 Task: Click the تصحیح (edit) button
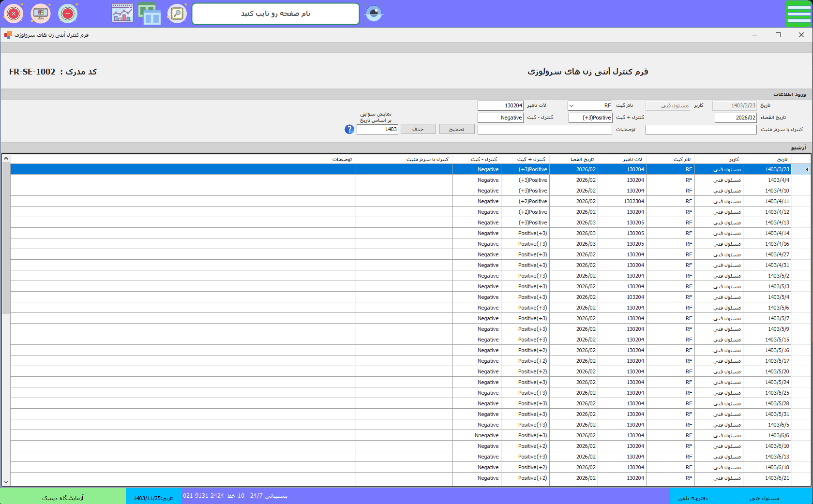(x=457, y=129)
